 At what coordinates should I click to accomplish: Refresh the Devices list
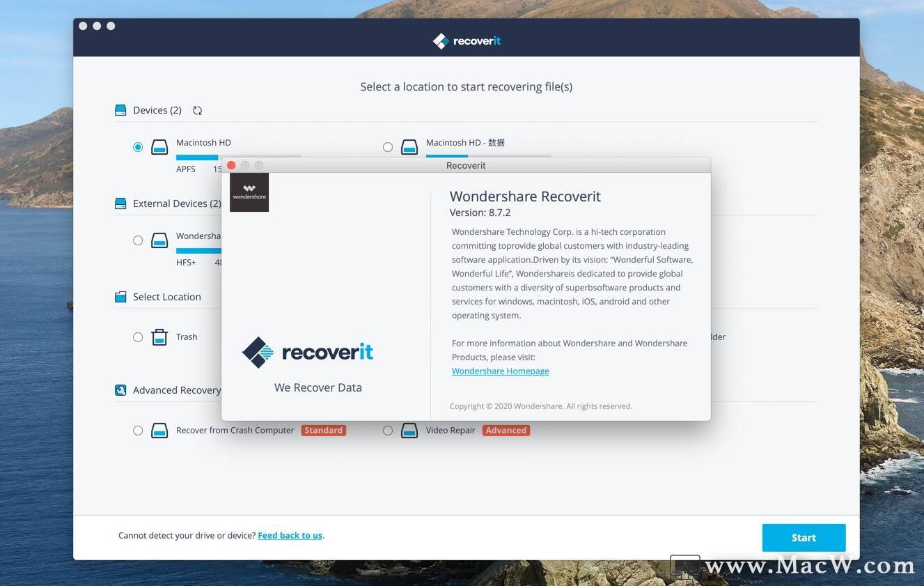pos(198,110)
